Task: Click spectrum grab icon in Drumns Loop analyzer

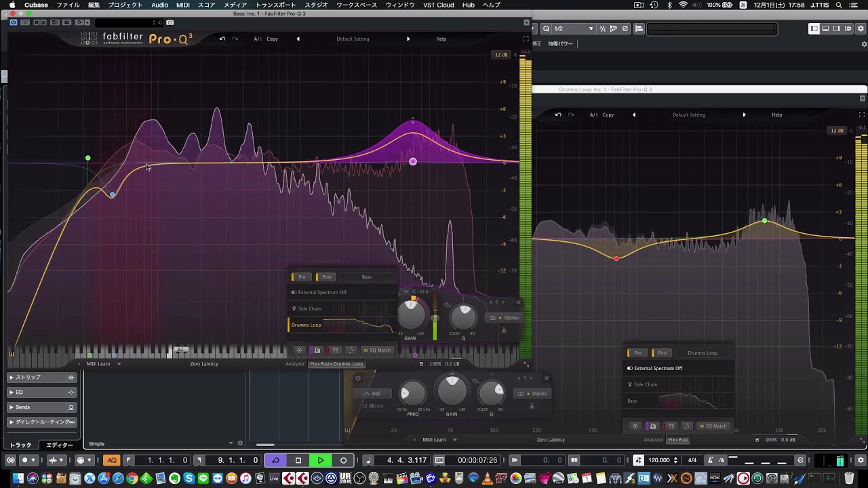Action: click(x=653, y=426)
